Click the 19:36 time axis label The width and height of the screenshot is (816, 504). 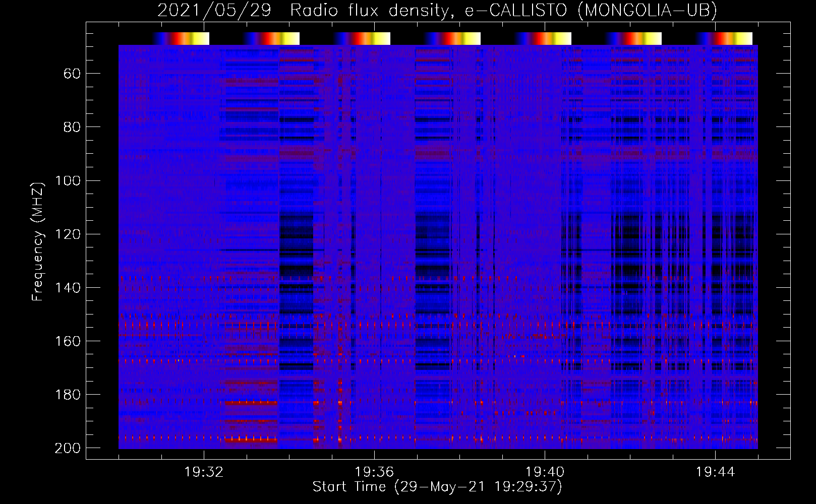point(374,472)
